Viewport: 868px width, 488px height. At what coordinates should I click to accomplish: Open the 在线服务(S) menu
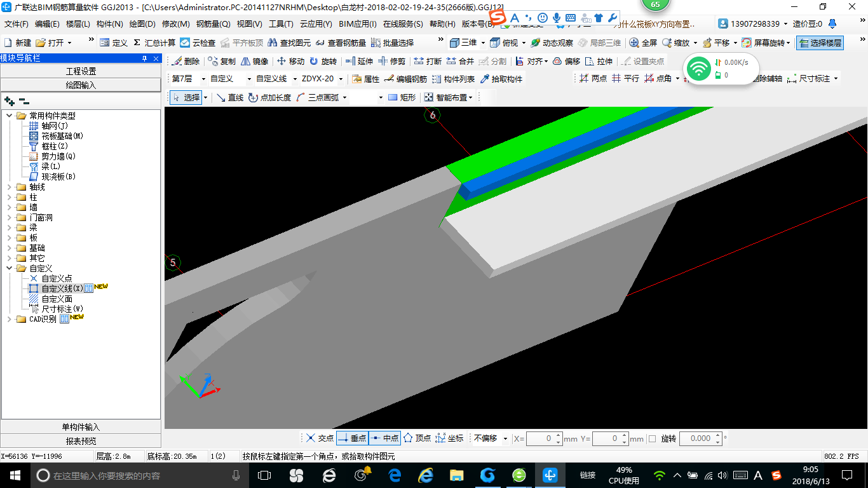click(403, 24)
